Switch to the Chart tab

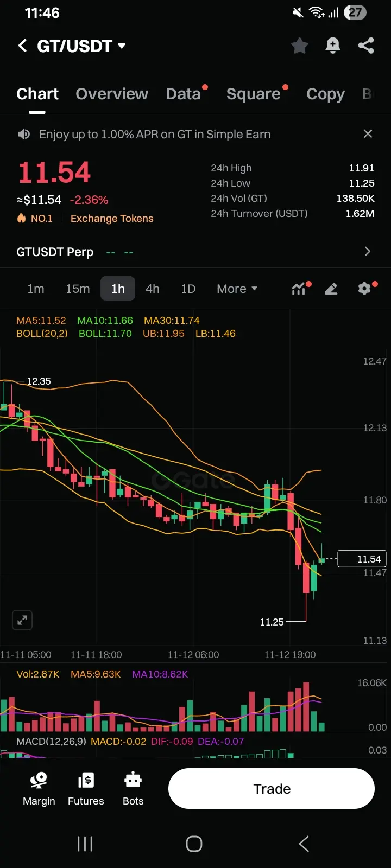tap(37, 94)
